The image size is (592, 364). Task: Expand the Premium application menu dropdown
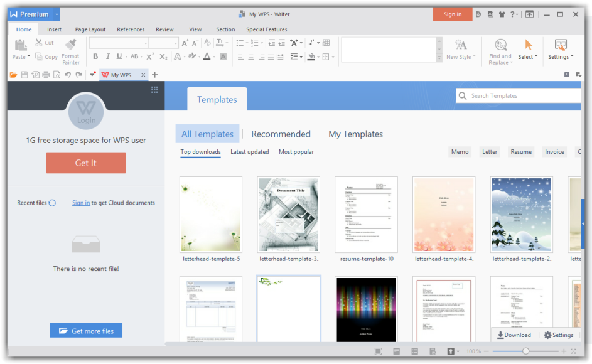pyautogui.click(x=57, y=14)
